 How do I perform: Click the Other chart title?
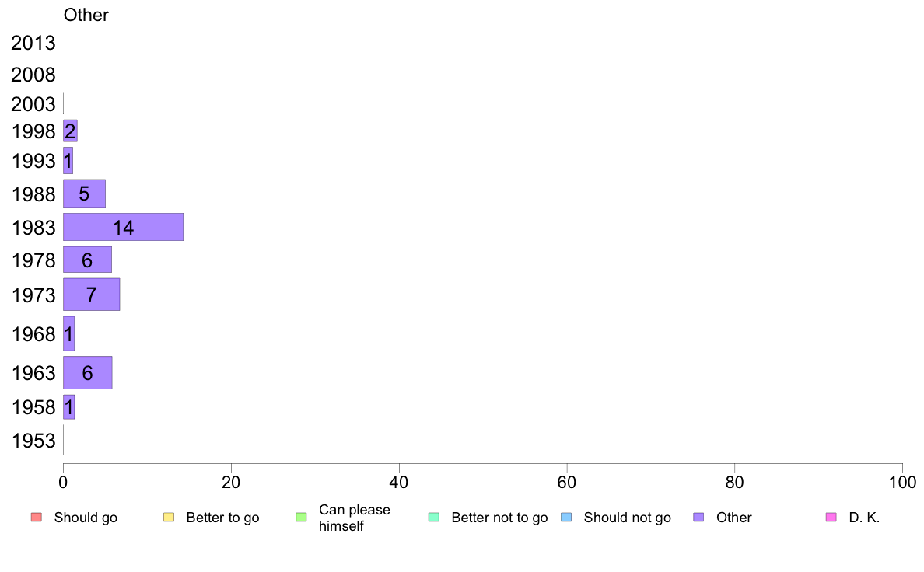(86, 15)
